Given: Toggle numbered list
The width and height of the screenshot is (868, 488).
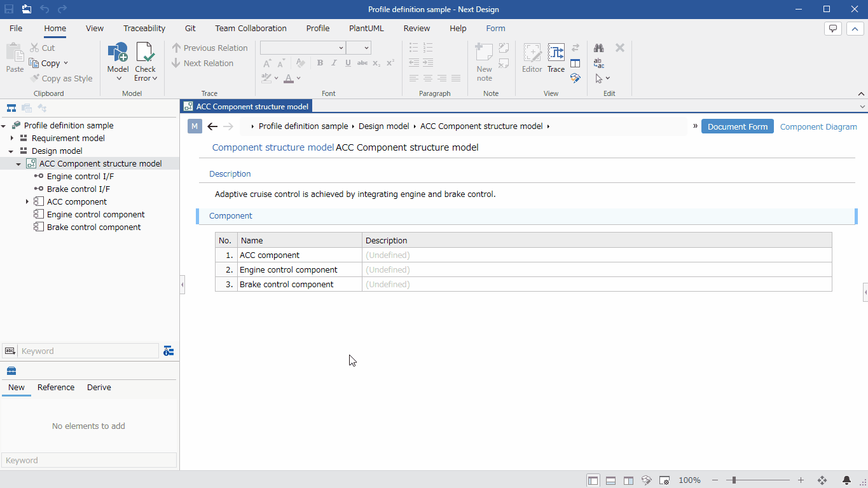Looking at the screenshot, I should click(x=428, y=48).
